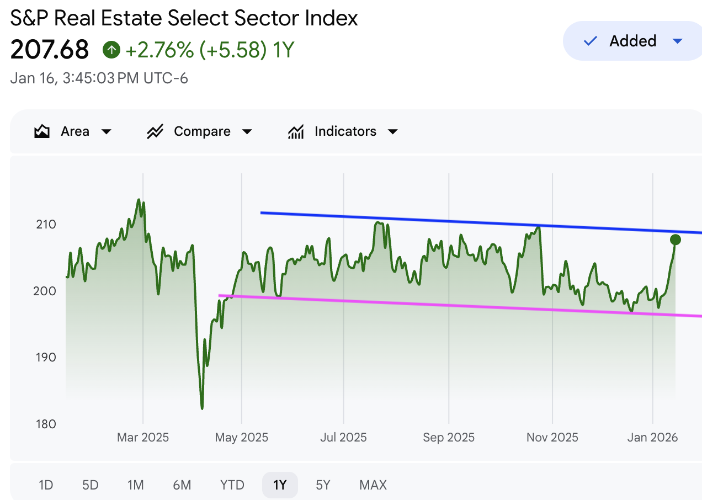Select the 1D time range
Viewport: 702px width, 500px height.
[x=46, y=485]
